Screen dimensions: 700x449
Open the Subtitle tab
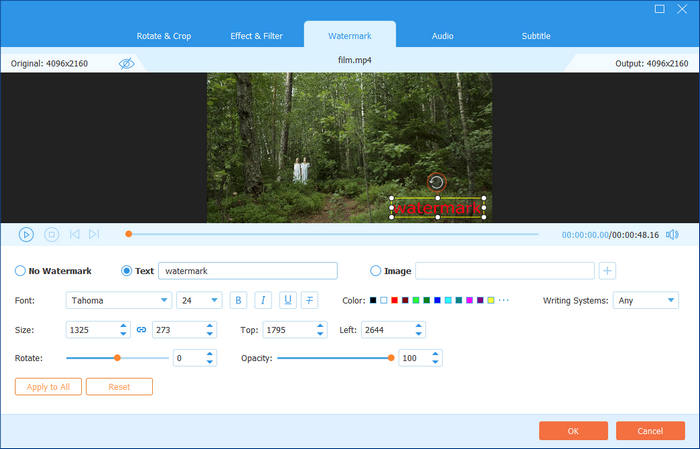click(x=535, y=36)
